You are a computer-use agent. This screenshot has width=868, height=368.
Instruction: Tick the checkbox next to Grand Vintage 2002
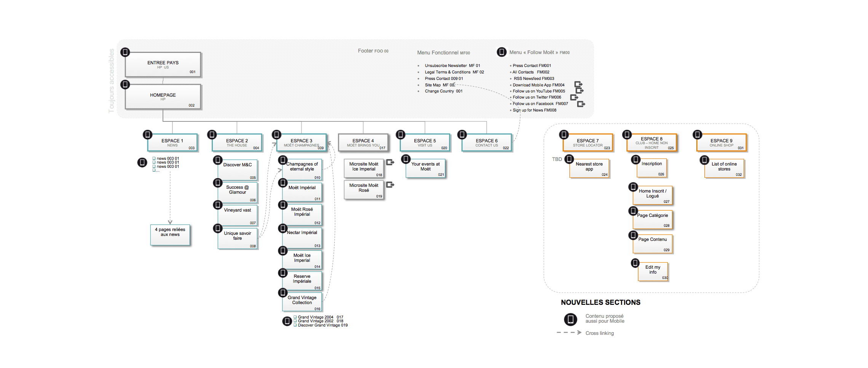[295, 321]
